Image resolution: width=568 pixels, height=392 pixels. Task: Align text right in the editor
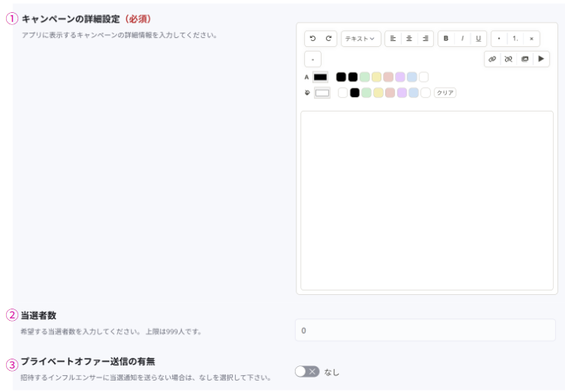pyautogui.click(x=425, y=39)
